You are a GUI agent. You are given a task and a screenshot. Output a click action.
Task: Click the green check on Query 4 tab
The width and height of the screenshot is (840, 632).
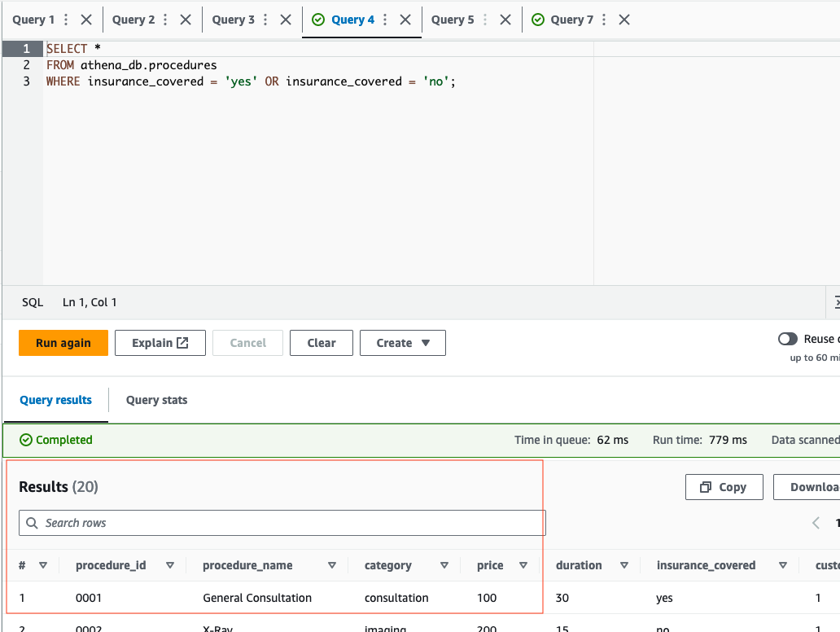point(318,20)
